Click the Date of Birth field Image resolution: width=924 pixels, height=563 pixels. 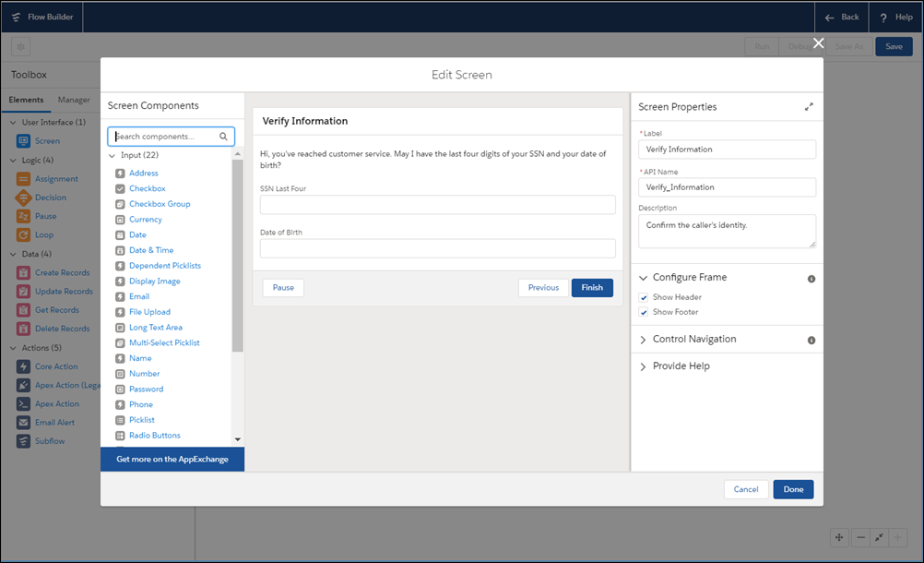click(438, 248)
